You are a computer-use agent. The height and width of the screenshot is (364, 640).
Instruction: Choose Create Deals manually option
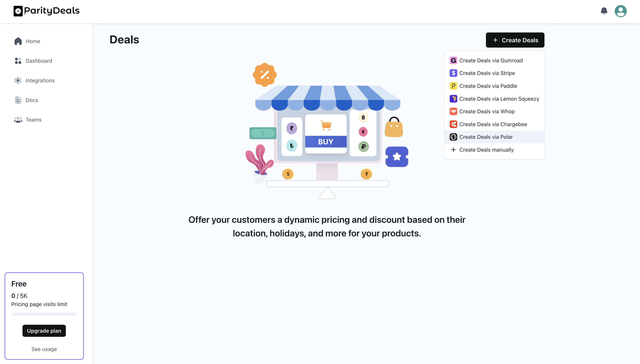pyautogui.click(x=486, y=150)
